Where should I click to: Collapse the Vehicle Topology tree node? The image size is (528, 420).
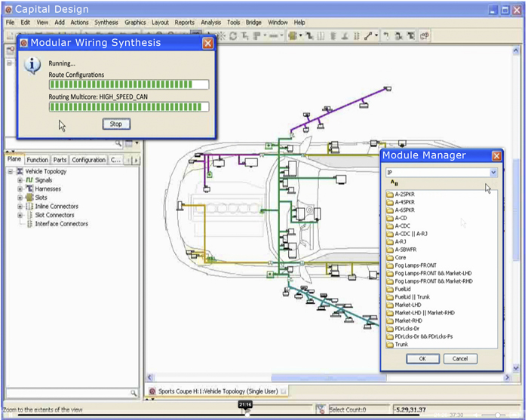coord(11,171)
